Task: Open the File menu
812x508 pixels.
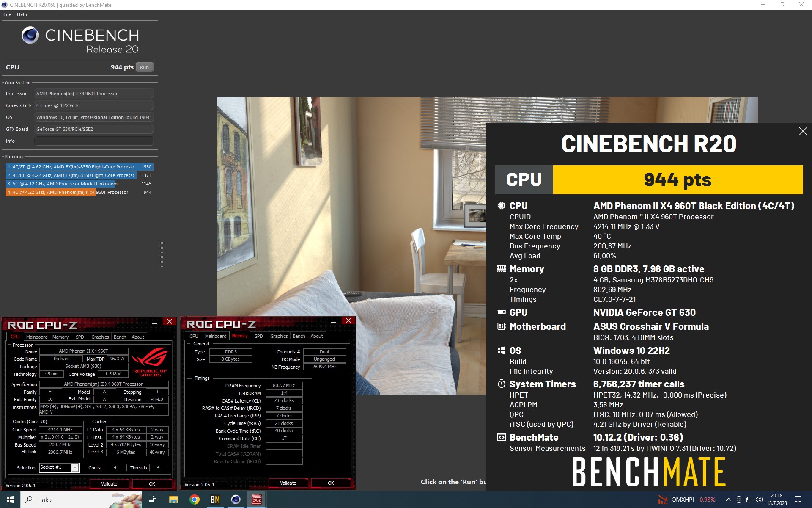Action: coord(7,14)
